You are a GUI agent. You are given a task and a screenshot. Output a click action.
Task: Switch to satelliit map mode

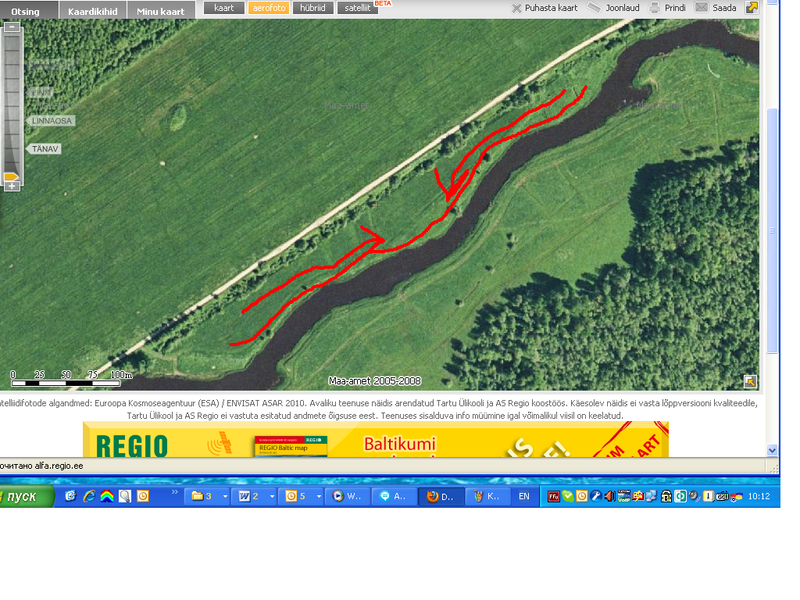click(357, 8)
